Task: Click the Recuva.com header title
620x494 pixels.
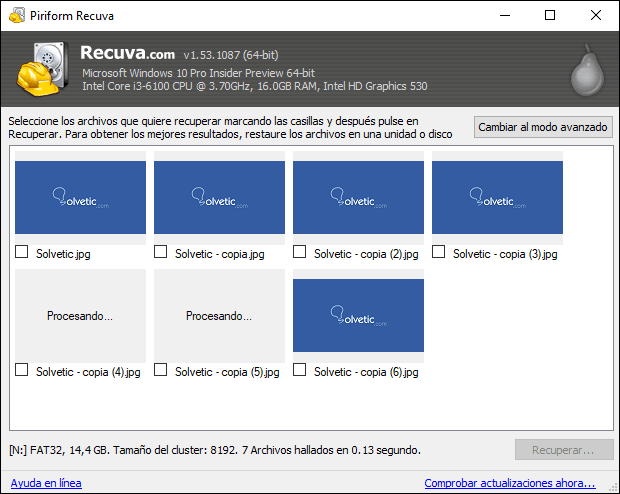Action: (127, 53)
